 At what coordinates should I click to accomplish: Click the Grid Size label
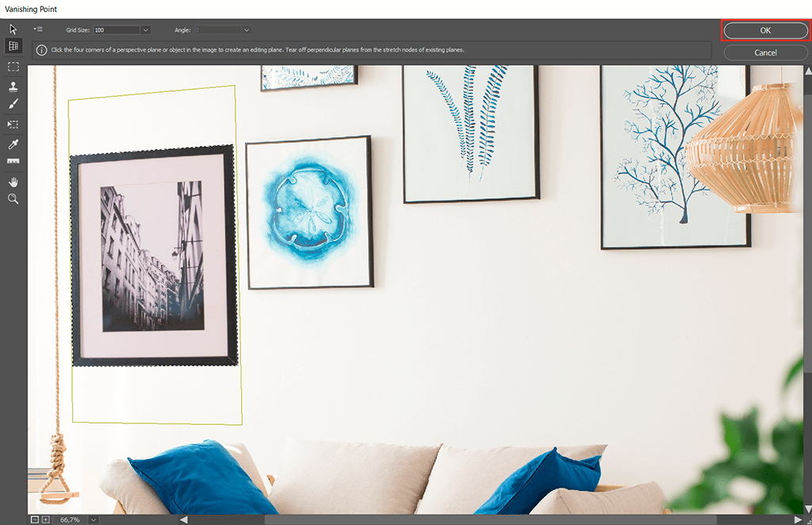point(78,30)
